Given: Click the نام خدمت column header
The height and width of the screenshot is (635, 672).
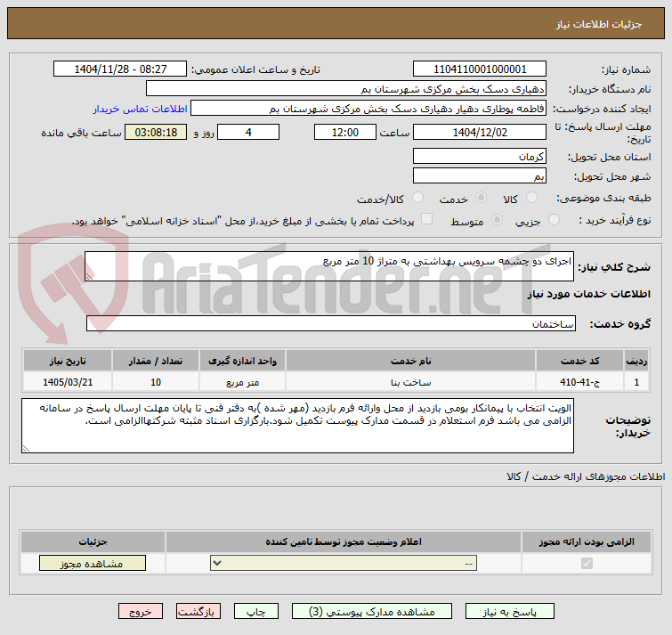Looking at the screenshot, I should click(410, 361).
